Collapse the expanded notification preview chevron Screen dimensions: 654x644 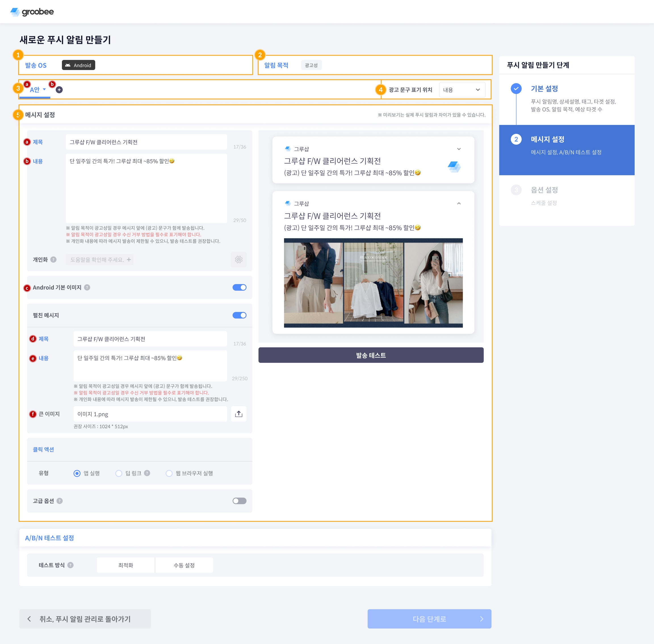(459, 203)
